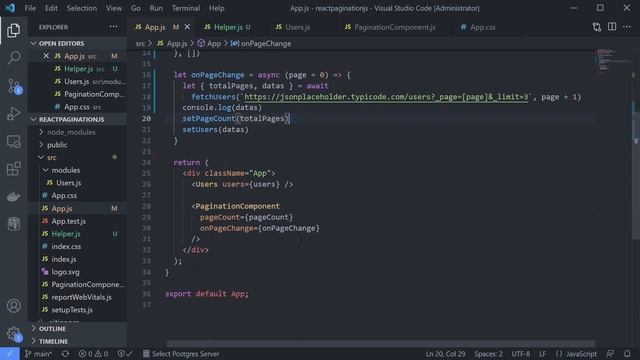640x360 pixels.
Task: Open the database view icon in activity bar
Action: point(13,224)
